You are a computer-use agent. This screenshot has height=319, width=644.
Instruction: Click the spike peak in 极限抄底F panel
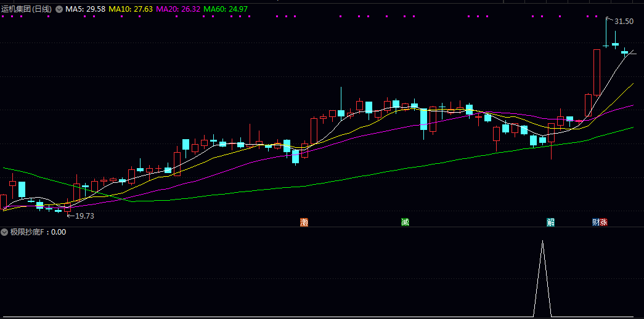(542, 241)
